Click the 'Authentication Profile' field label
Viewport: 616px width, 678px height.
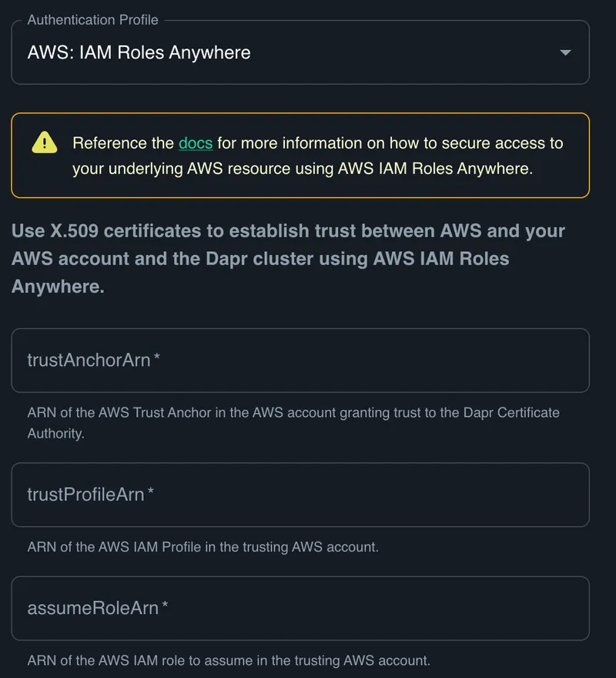click(x=93, y=20)
